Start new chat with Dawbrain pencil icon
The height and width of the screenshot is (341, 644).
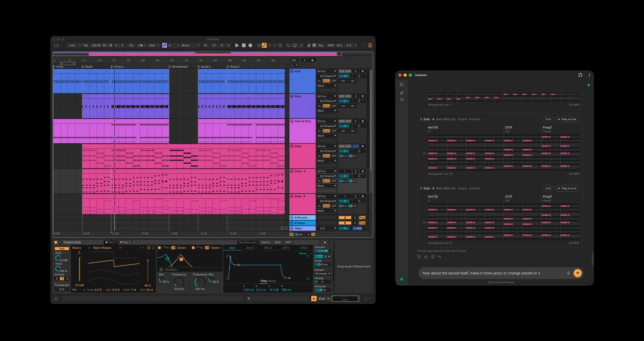tap(401, 93)
